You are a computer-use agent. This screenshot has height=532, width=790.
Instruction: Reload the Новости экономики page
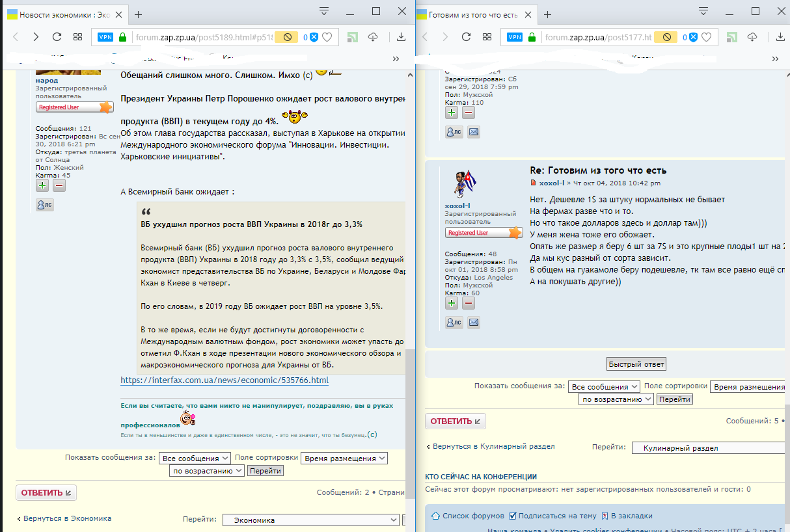pos(57,37)
